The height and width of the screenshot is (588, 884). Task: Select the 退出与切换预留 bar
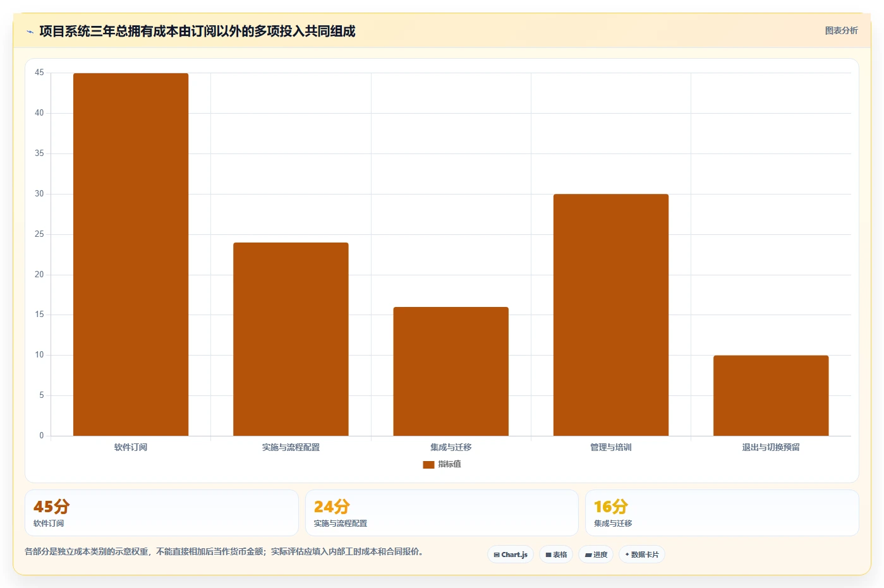(x=771, y=395)
